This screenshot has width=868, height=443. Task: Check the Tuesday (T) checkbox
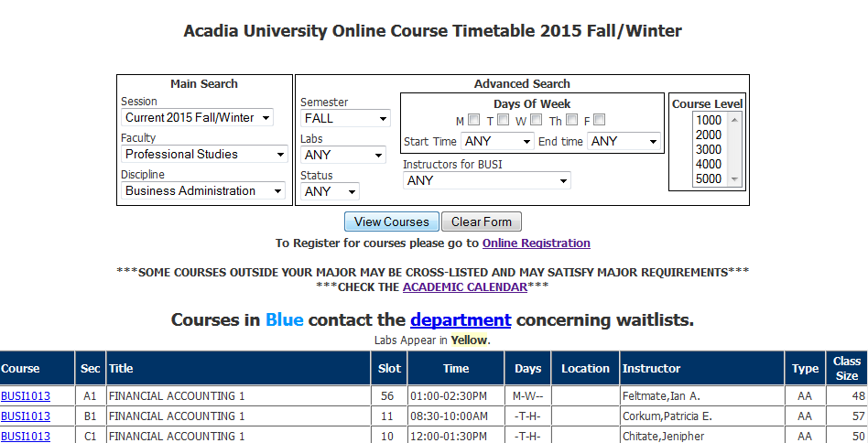(x=503, y=120)
